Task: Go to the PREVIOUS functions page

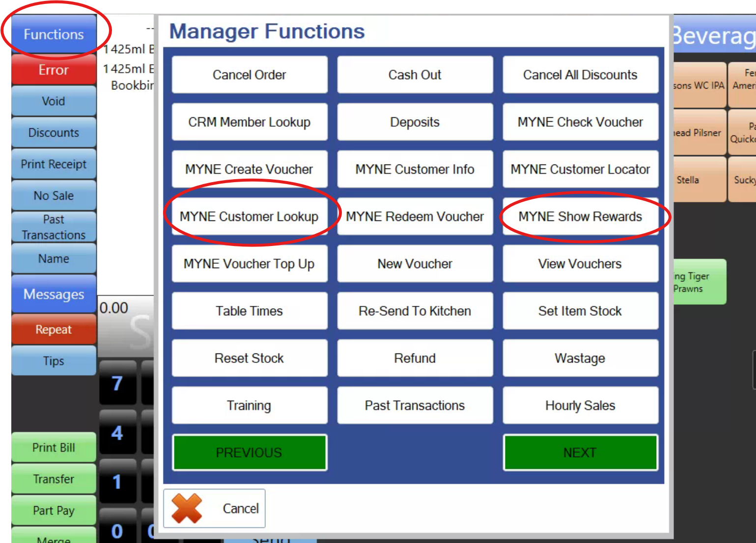Action: click(250, 452)
